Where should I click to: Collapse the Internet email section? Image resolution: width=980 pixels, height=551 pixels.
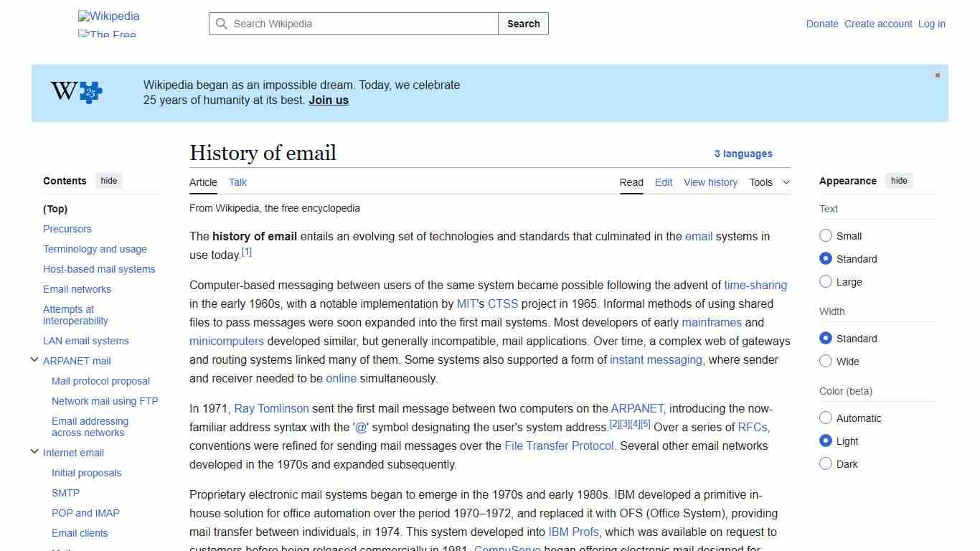coord(34,451)
